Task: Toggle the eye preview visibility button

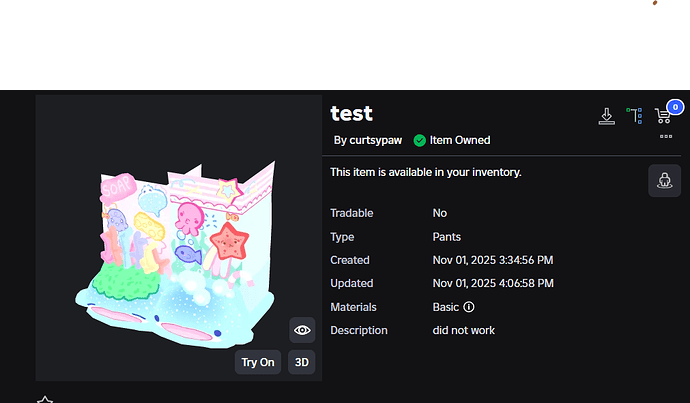Action: pos(302,330)
